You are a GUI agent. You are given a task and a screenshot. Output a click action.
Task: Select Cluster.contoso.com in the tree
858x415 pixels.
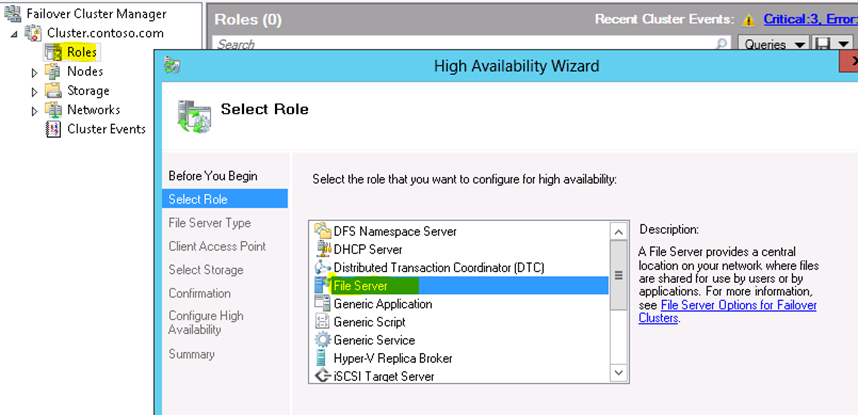[x=105, y=33]
